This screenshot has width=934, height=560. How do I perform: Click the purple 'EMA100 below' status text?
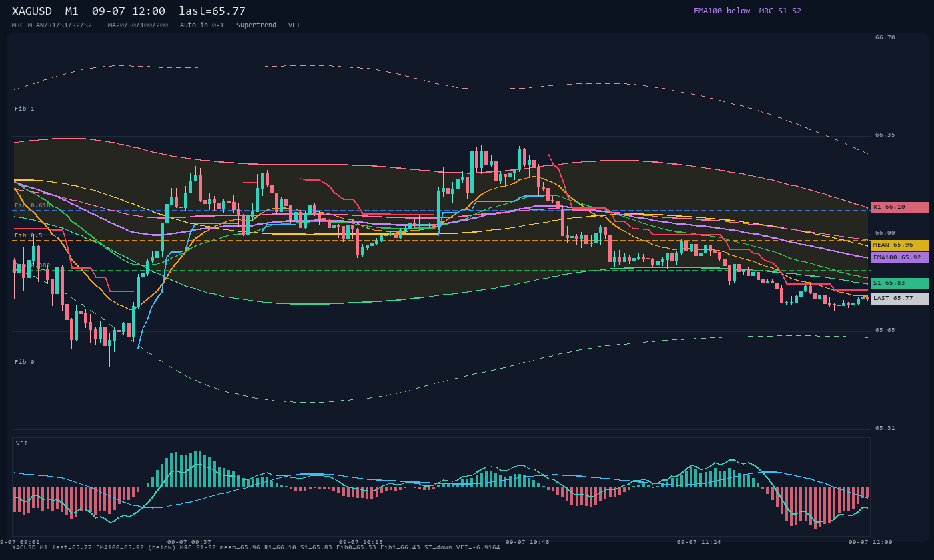point(722,11)
